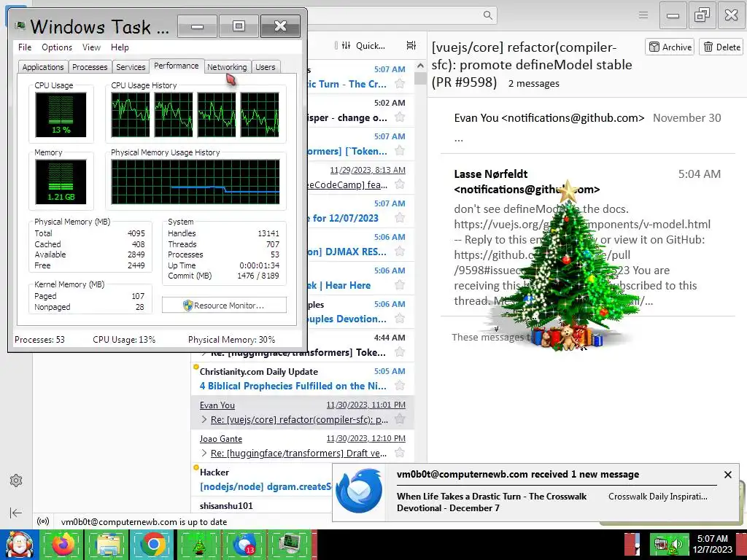The image size is (747, 560).
Task: Open the shisanshu101 message row
Action: coord(262,506)
